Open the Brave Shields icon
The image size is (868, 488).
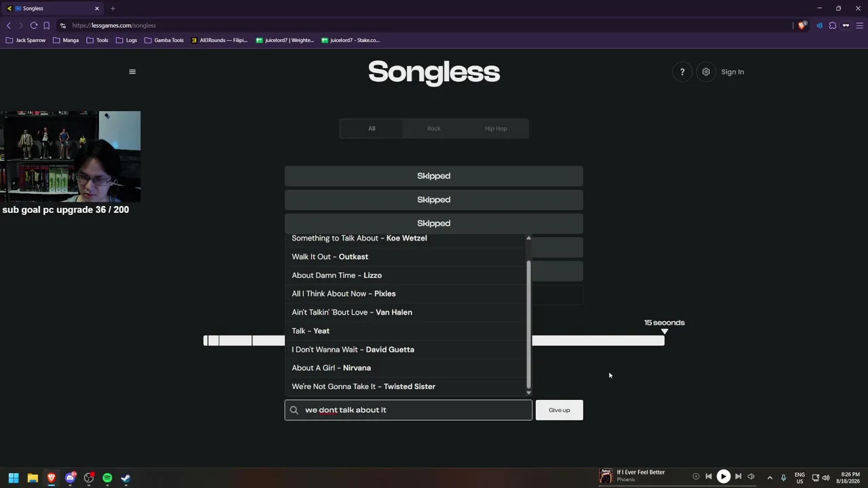[802, 26]
